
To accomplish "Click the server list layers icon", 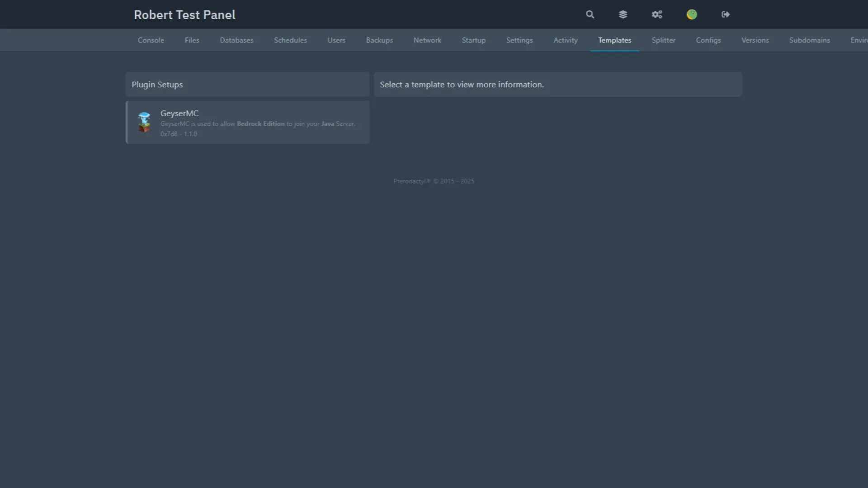I will (x=623, y=14).
